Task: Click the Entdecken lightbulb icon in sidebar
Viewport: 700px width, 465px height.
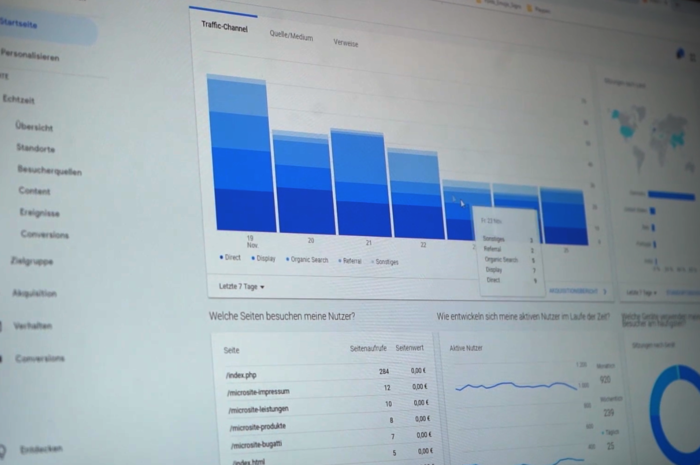Action: [5, 449]
